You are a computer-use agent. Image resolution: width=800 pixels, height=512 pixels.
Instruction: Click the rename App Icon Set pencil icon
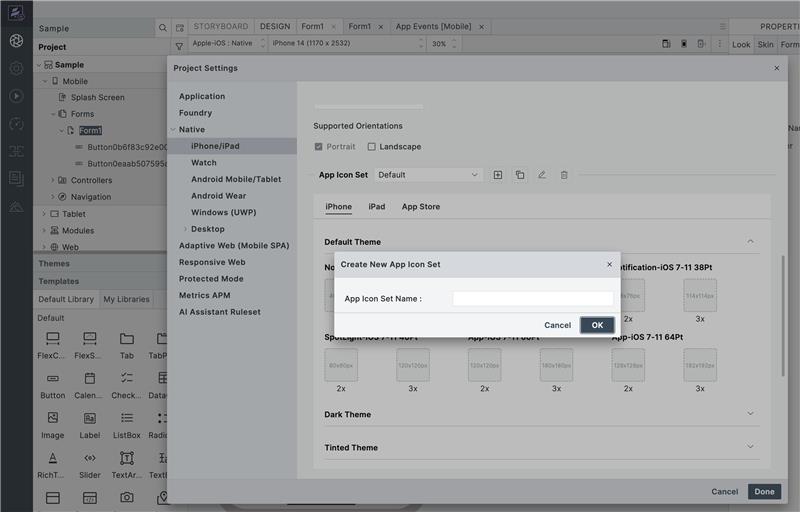542,175
